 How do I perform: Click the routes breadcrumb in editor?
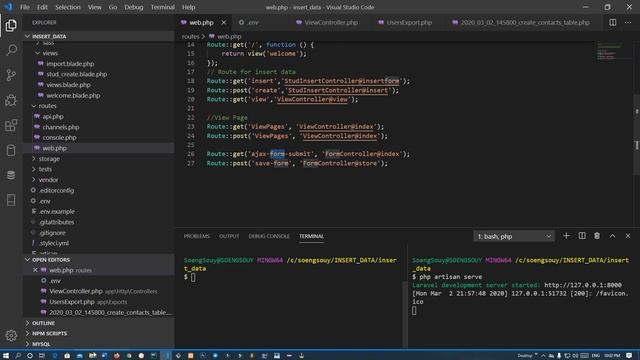[x=191, y=36]
